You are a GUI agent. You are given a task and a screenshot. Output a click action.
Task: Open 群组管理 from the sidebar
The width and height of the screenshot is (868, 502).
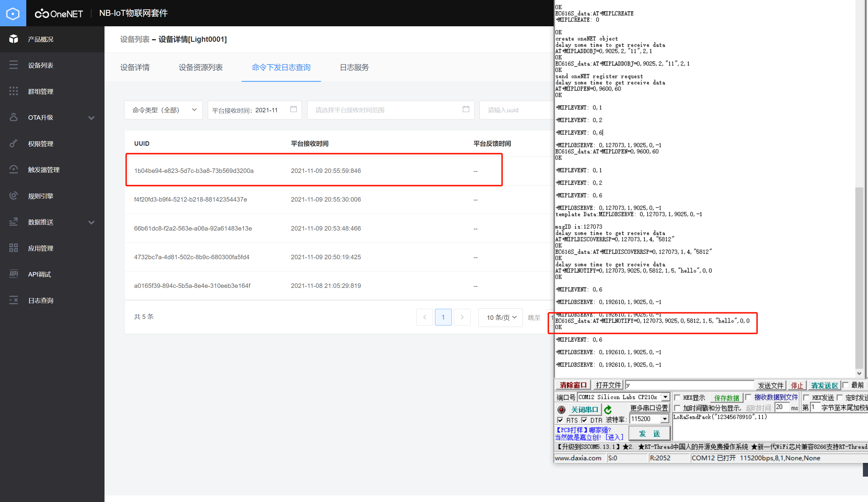pyautogui.click(x=40, y=91)
